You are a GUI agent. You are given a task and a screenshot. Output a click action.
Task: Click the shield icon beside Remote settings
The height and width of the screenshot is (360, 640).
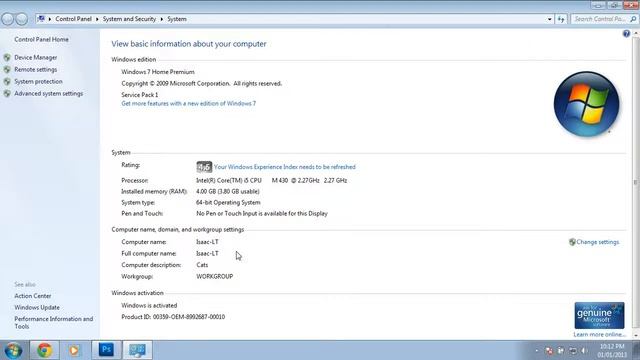[7, 70]
